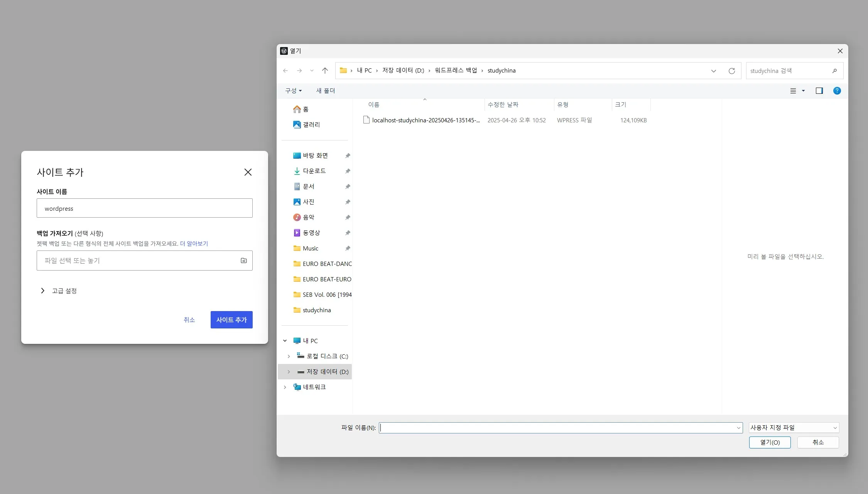The image size is (868, 494).
Task: Expand '로컬 디스크 (C:)' tree node
Action: click(x=289, y=356)
